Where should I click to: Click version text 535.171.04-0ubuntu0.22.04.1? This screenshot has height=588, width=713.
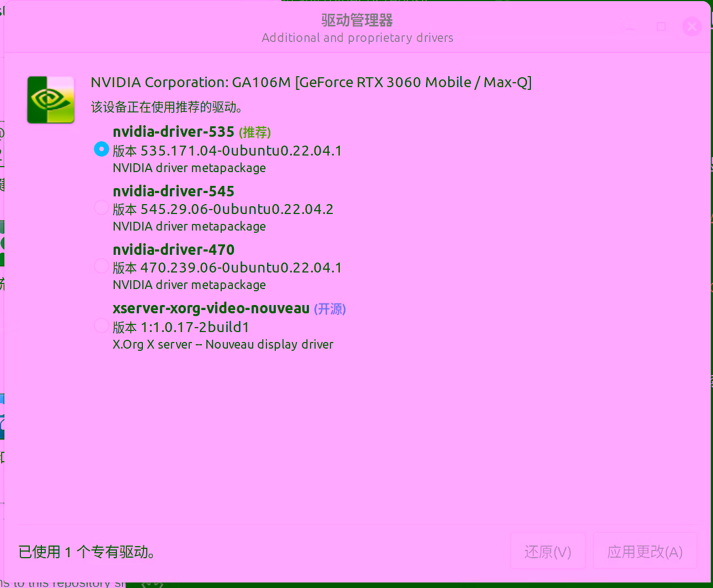[x=241, y=151]
